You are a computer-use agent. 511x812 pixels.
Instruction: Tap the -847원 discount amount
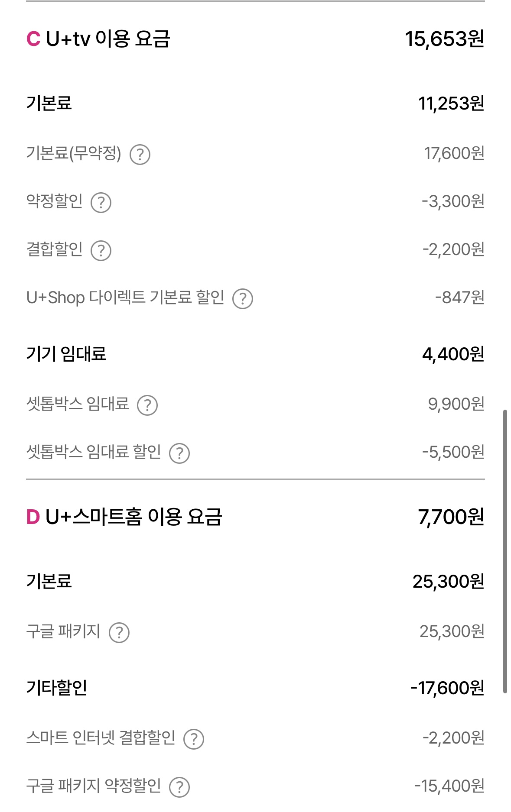click(x=460, y=298)
